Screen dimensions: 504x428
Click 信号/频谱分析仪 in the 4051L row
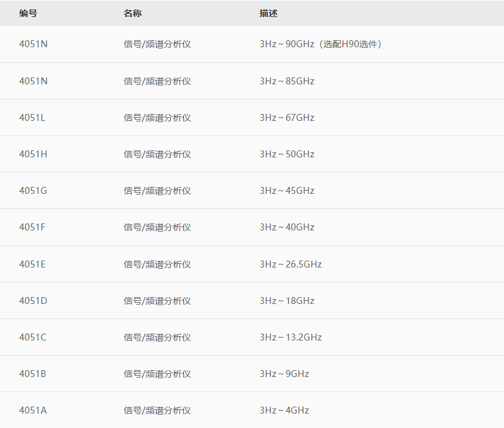[157, 118]
